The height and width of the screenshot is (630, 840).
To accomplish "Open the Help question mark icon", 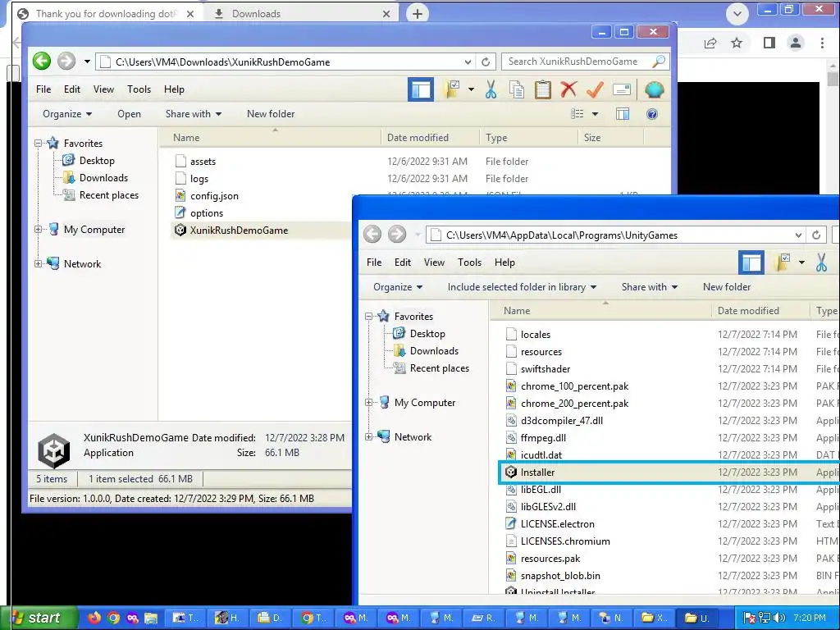I will tap(652, 113).
